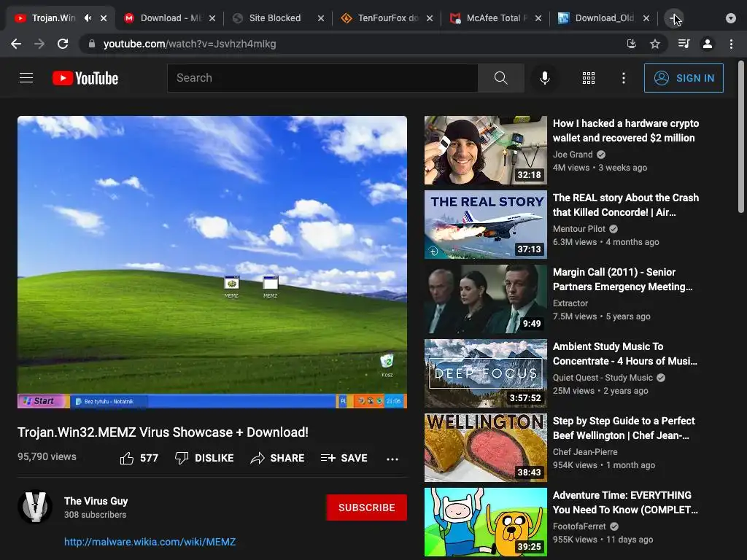Viewport: 747px width, 560px height.
Task: Open the Concorde crash video thumbnail
Action: pyautogui.click(x=485, y=225)
